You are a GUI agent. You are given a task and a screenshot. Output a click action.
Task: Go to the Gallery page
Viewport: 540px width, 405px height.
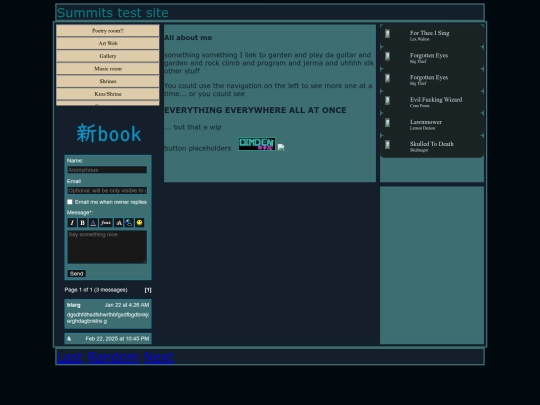[108, 56]
